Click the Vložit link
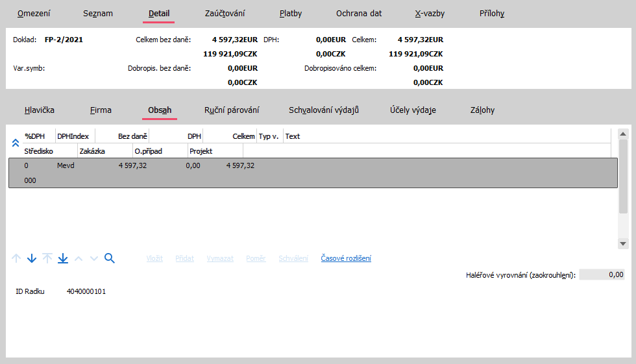 point(154,258)
